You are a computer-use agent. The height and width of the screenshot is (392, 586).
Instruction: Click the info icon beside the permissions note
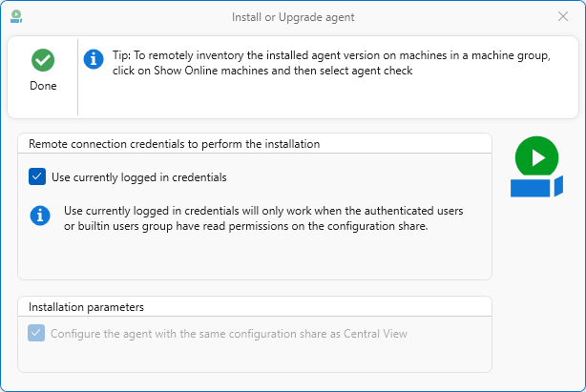(x=39, y=215)
